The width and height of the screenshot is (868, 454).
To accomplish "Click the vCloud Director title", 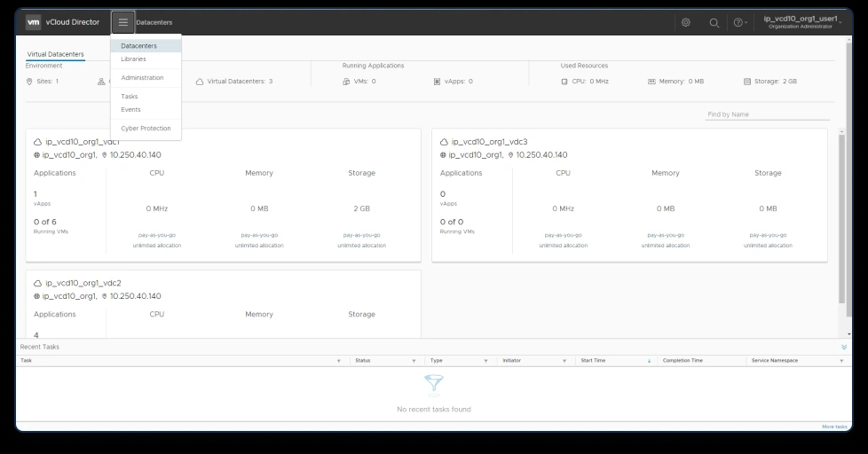I will click(x=73, y=22).
